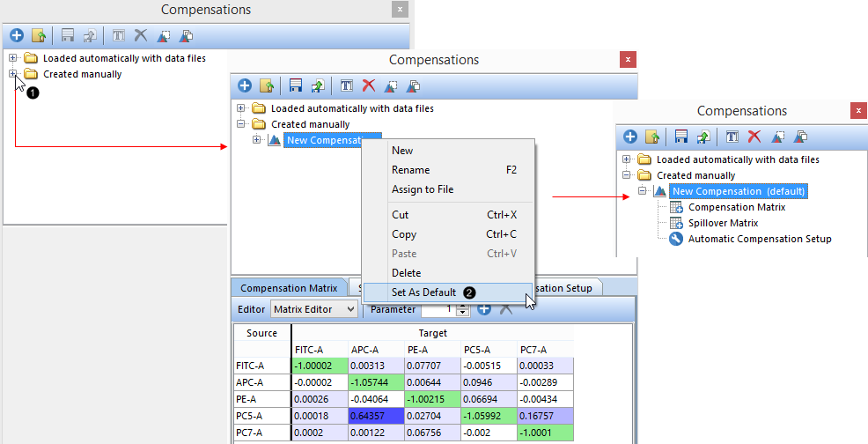Screen dimensions: 868x444
Task: Collapse the New Compensation (default) node
Action: [643, 191]
